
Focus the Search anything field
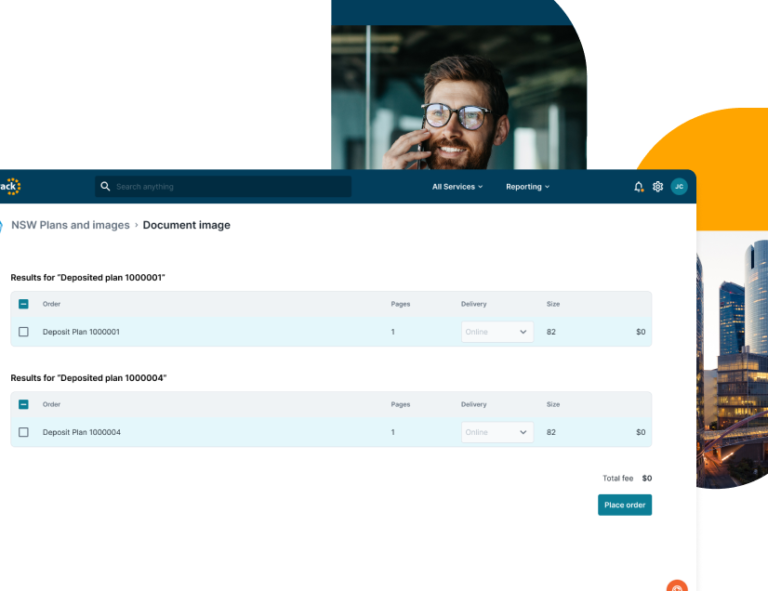[223, 187]
